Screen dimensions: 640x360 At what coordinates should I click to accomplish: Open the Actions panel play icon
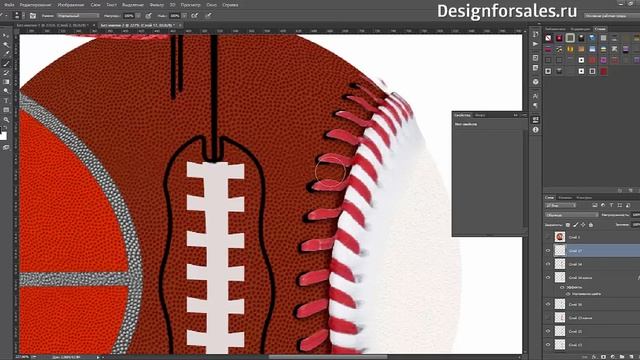[536, 44]
